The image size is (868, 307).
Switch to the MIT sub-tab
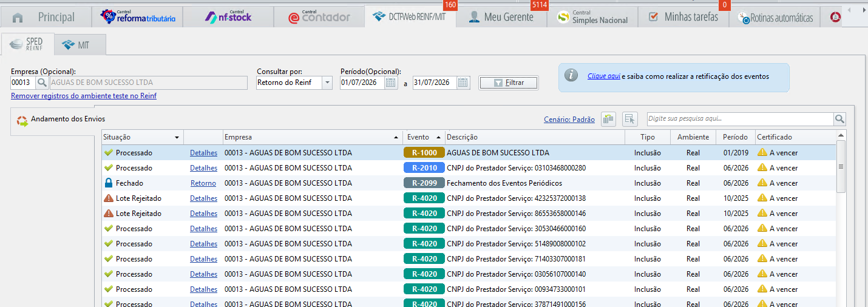tap(80, 45)
